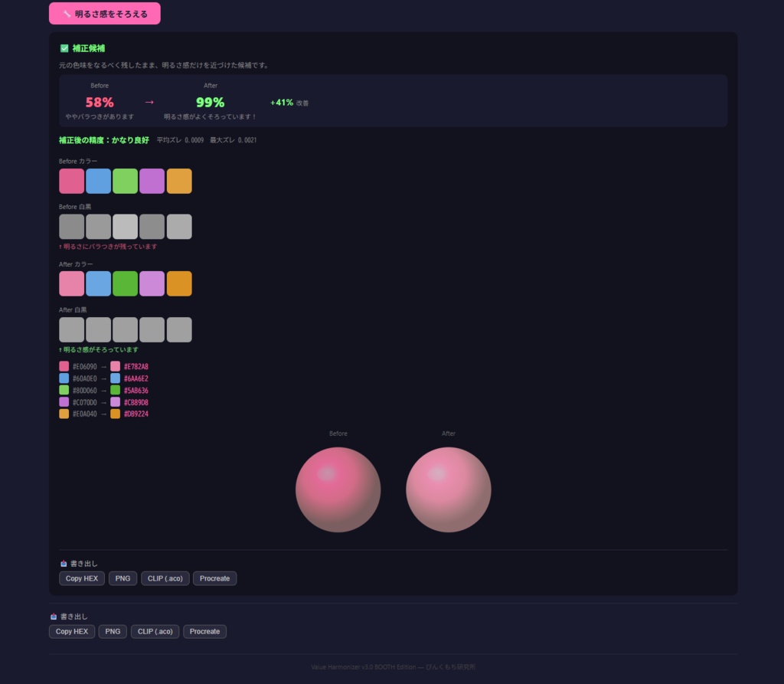Select the large blue swatch in Before カラー row
The width and height of the screenshot is (784, 684).
99,181
